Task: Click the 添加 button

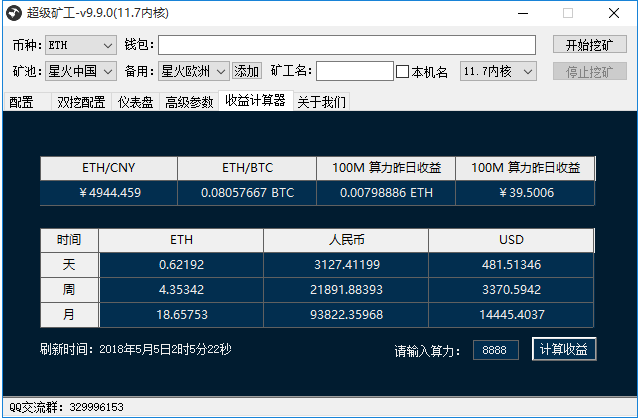Action: (x=247, y=71)
